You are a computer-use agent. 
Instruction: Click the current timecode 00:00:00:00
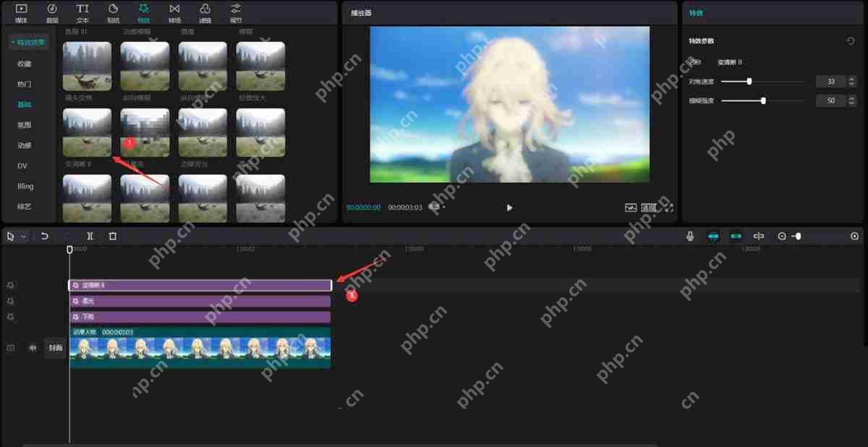(x=363, y=208)
